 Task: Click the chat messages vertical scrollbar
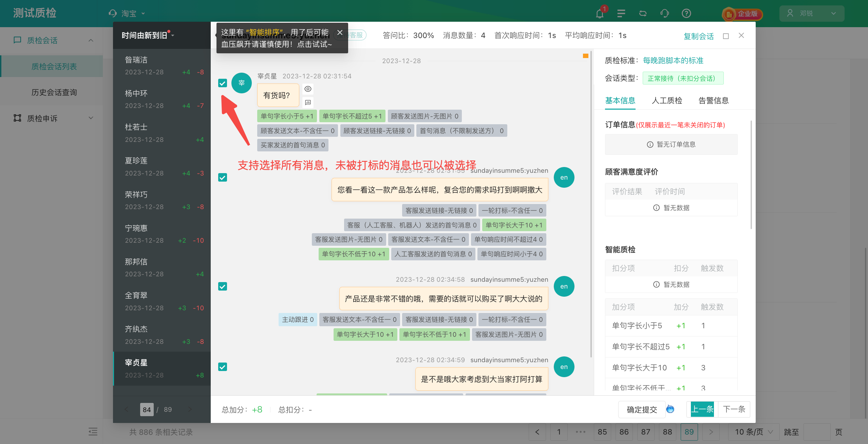pyautogui.click(x=591, y=204)
